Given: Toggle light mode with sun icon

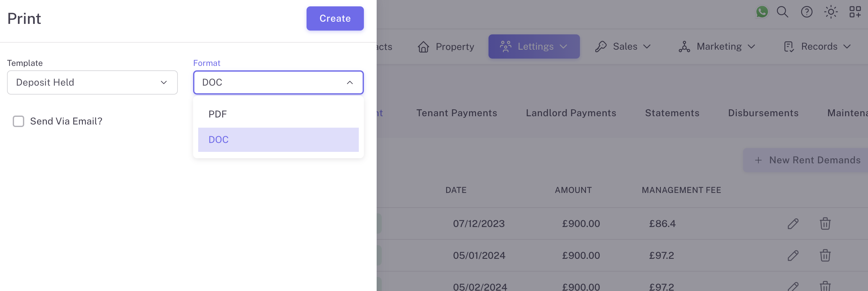Looking at the screenshot, I should click(831, 12).
